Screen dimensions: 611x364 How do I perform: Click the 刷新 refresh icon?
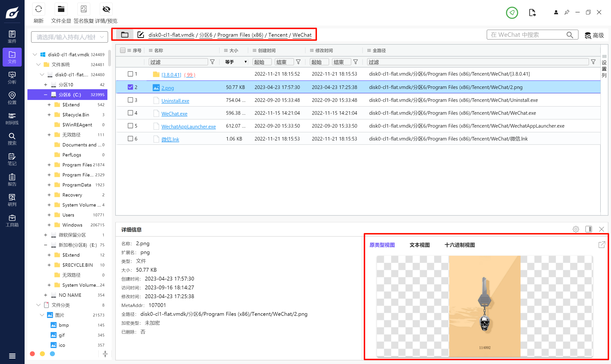tap(38, 9)
